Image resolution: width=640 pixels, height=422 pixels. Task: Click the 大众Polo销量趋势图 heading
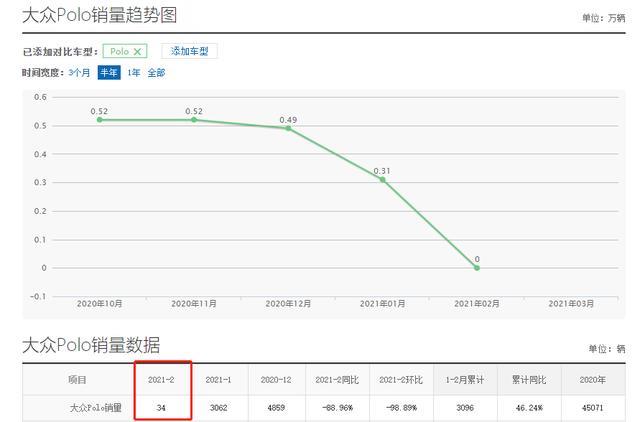pyautogui.click(x=100, y=16)
